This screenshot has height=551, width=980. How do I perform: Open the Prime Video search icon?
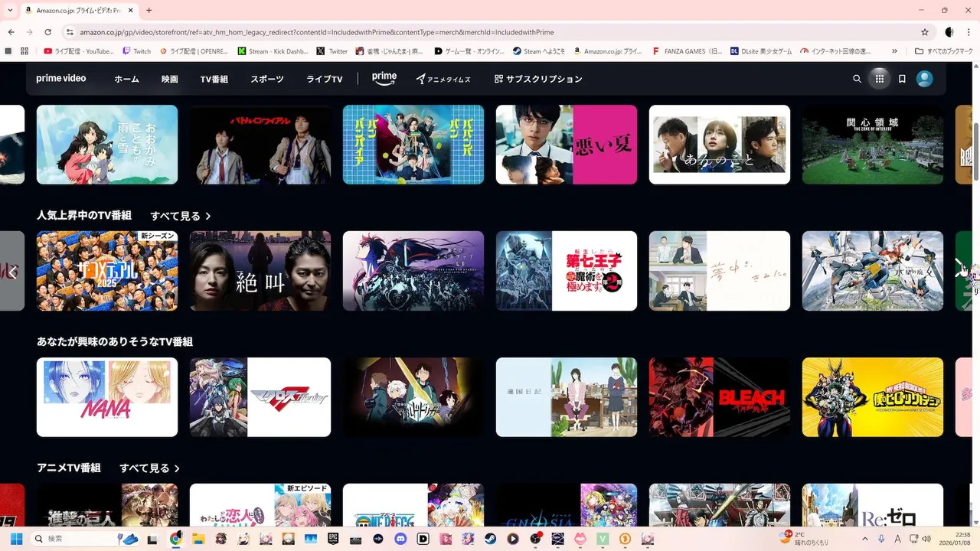pos(857,79)
